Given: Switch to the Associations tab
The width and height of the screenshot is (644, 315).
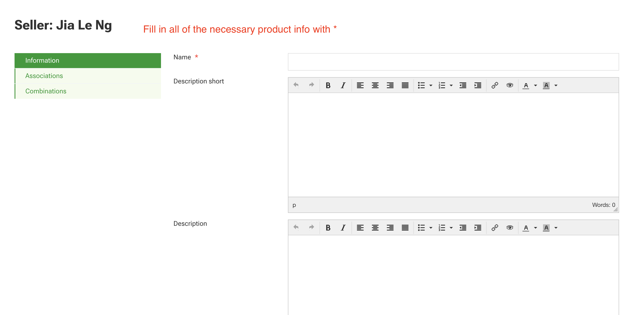Looking at the screenshot, I should [x=44, y=76].
